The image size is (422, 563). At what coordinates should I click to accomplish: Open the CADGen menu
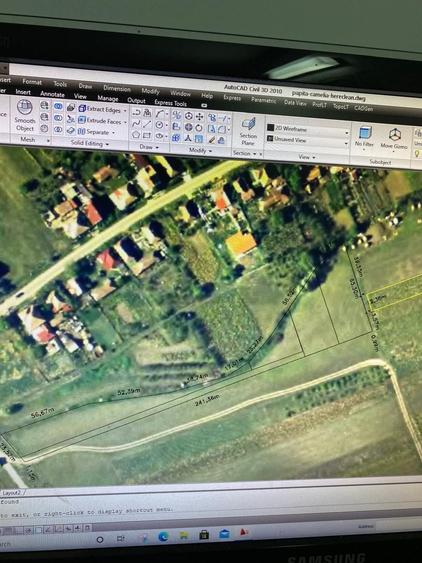point(363,108)
